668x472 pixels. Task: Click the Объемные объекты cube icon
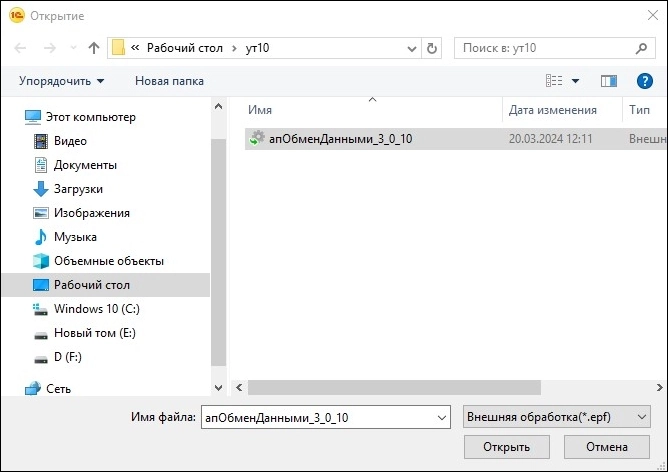(41, 261)
